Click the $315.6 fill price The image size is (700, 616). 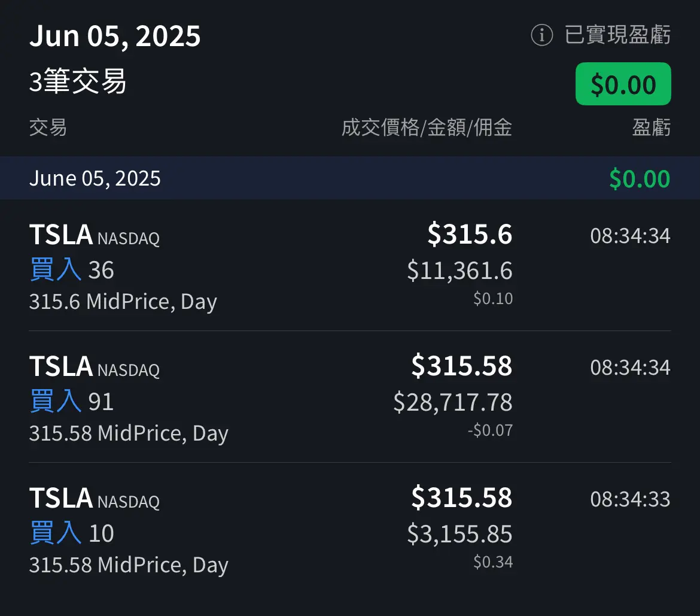point(470,234)
